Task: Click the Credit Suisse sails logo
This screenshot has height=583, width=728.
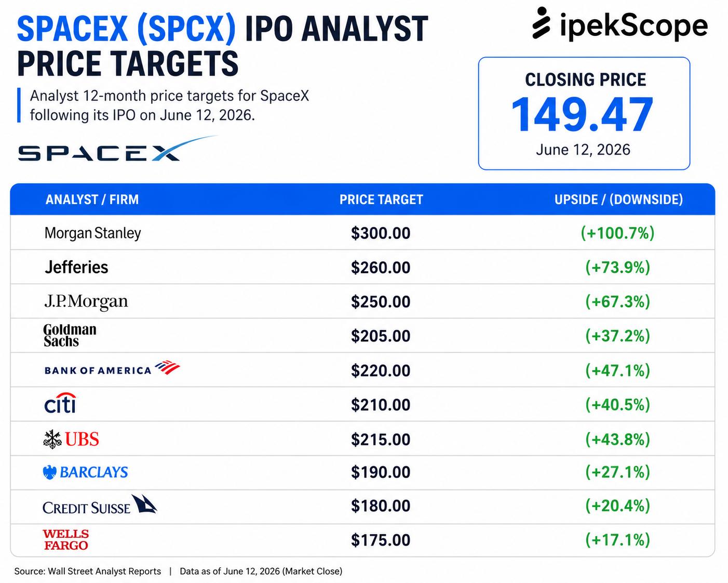Action: pyautogui.click(x=144, y=504)
